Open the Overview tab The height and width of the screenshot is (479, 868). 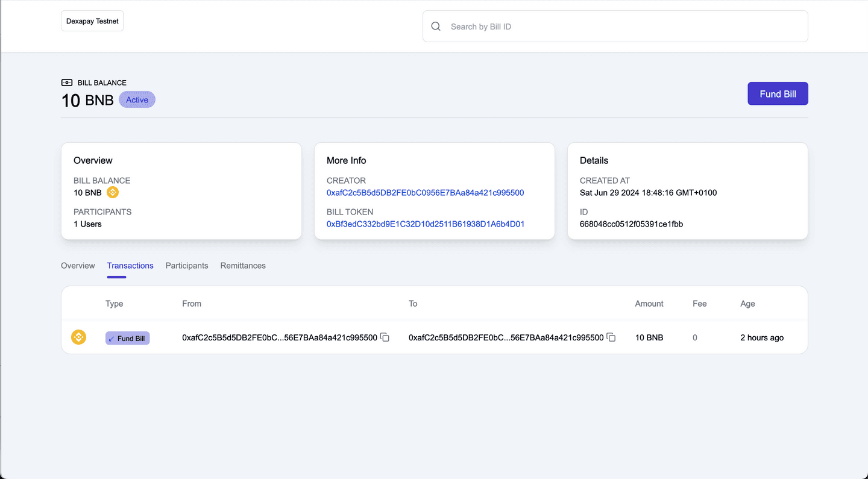pos(78,266)
